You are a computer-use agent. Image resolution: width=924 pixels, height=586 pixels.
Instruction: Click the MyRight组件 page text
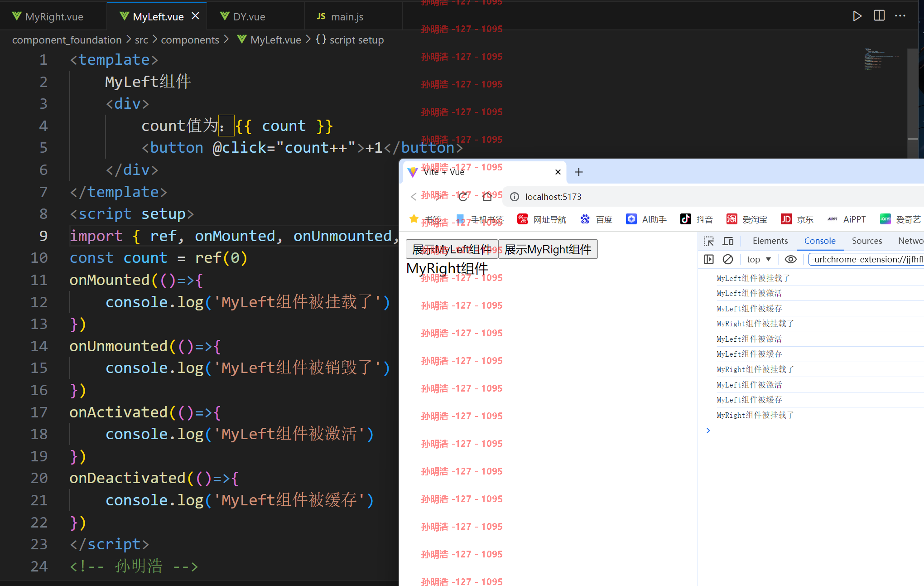tap(447, 268)
